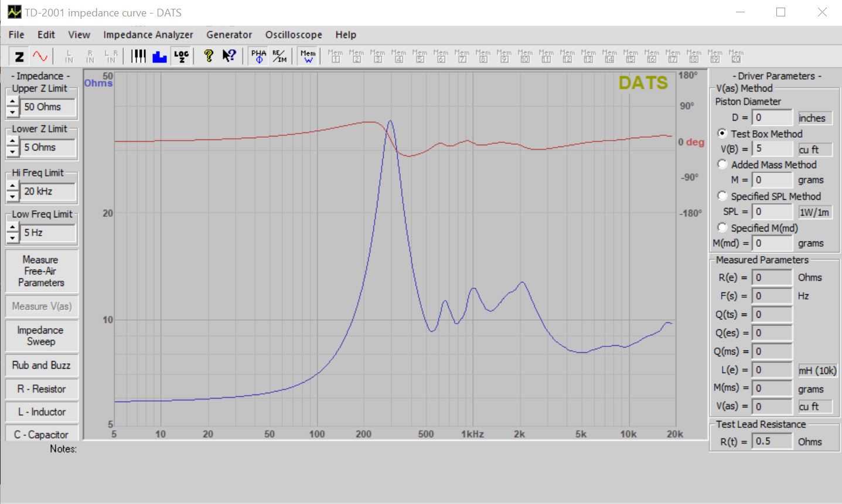Select the red sine wave generator icon

tap(40, 56)
